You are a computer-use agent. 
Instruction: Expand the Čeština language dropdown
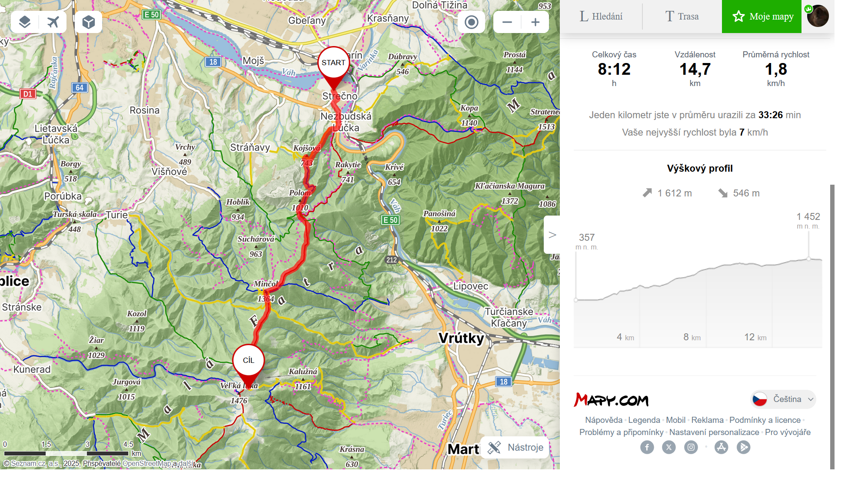783,399
